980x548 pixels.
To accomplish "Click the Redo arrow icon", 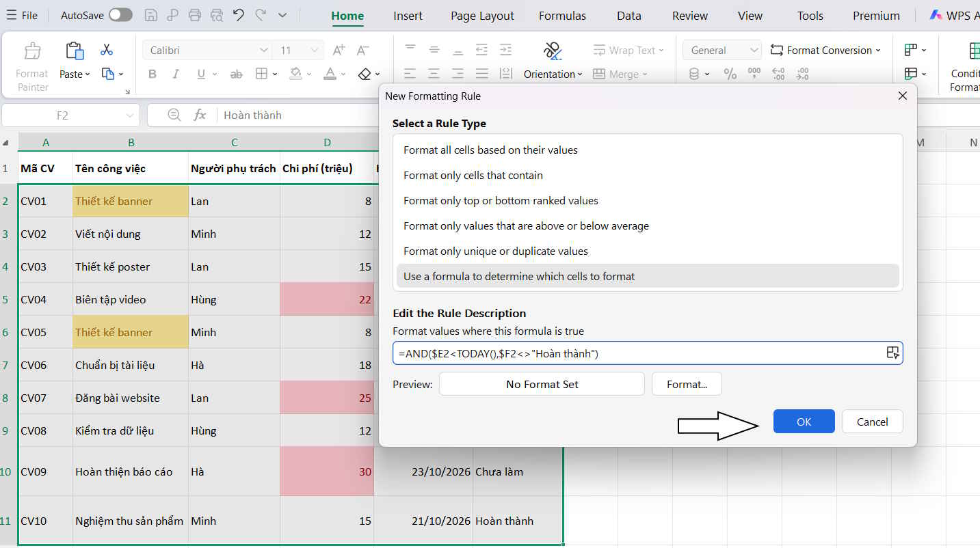I will point(261,15).
